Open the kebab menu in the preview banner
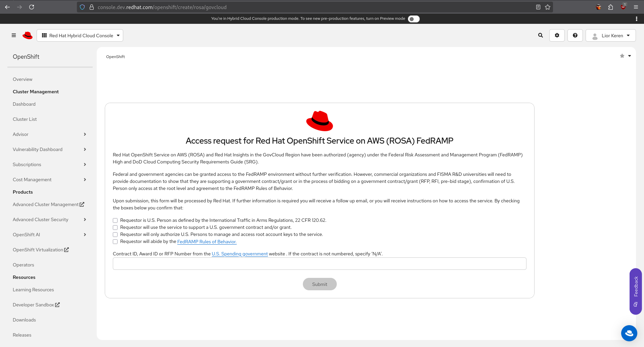This screenshot has width=644, height=347. pyautogui.click(x=637, y=19)
